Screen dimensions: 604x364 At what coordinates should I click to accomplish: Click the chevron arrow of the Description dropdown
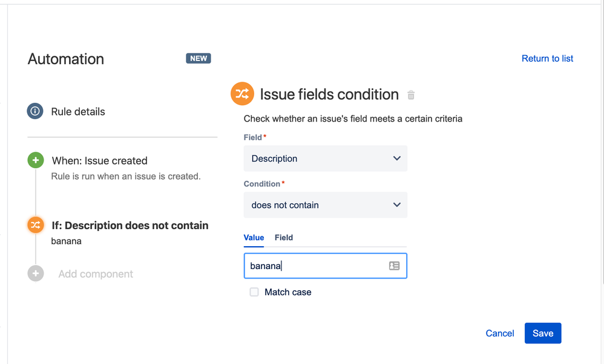coord(397,158)
